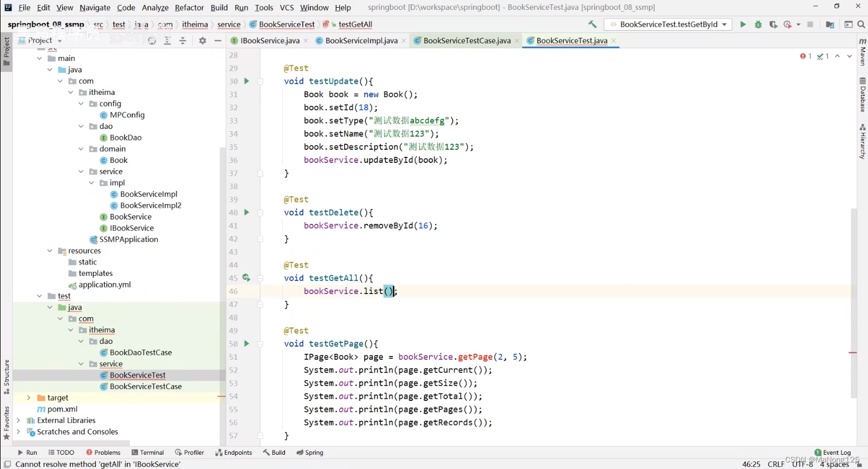The height and width of the screenshot is (469, 868).
Task: Open the run configuration dropdown
Action: [668, 24]
